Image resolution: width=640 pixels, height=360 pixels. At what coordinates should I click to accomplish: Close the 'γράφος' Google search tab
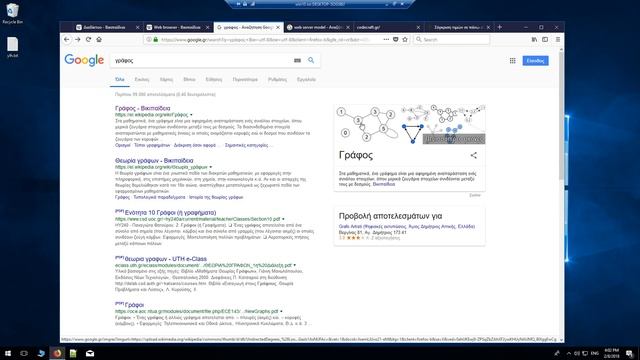pyautogui.click(x=278, y=27)
